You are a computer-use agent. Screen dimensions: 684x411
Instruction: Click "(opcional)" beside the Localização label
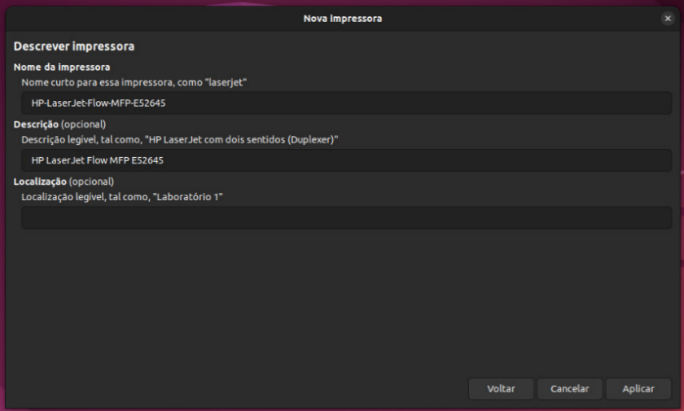coord(91,182)
